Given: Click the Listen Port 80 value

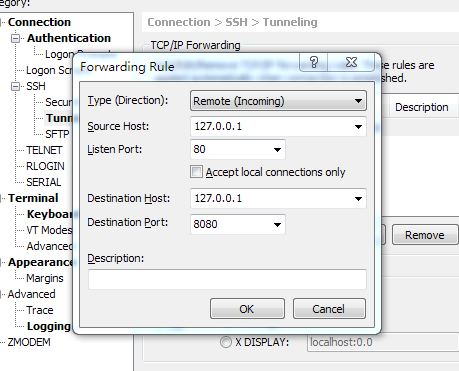Looking at the screenshot, I should [199, 149].
